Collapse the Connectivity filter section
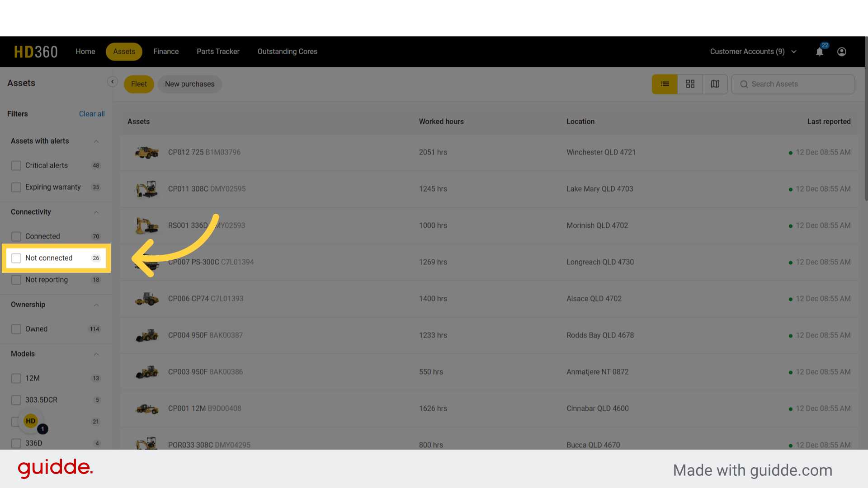The width and height of the screenshot is (868, 488). (96, 212)
